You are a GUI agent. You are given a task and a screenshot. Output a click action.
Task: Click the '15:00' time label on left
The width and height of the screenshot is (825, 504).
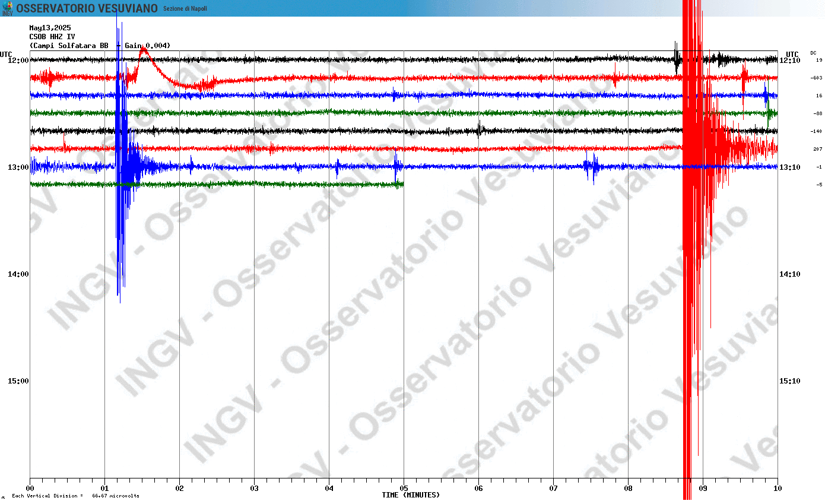18,381
